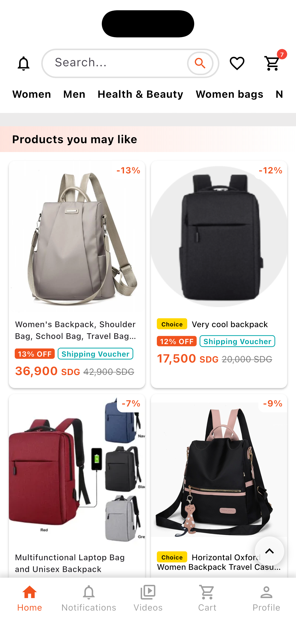Viewport: 296px width, 644px height.
Task: Select the Health & Beauty category tab
Action: [x=140, y=94]
